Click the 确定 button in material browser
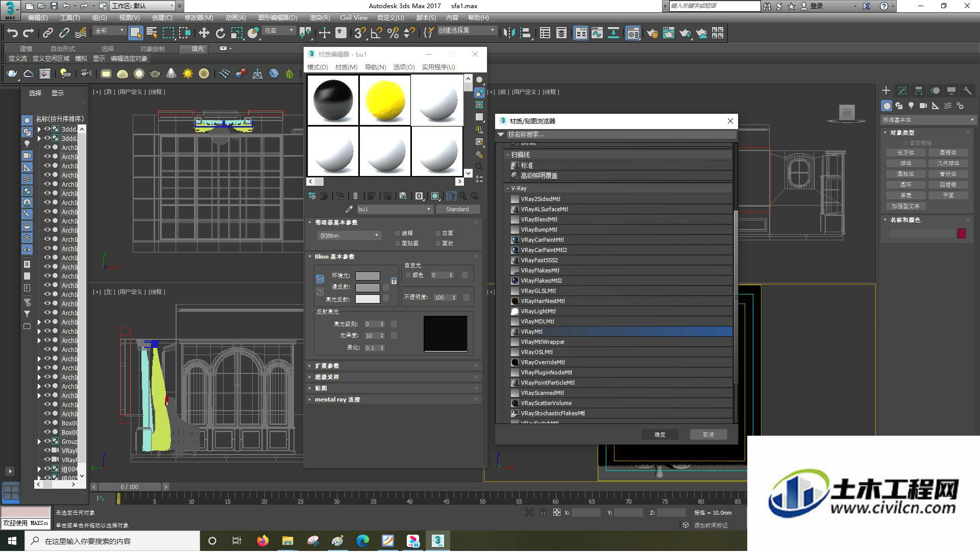This screenshot has width=980, height=552. click(660, 435)
